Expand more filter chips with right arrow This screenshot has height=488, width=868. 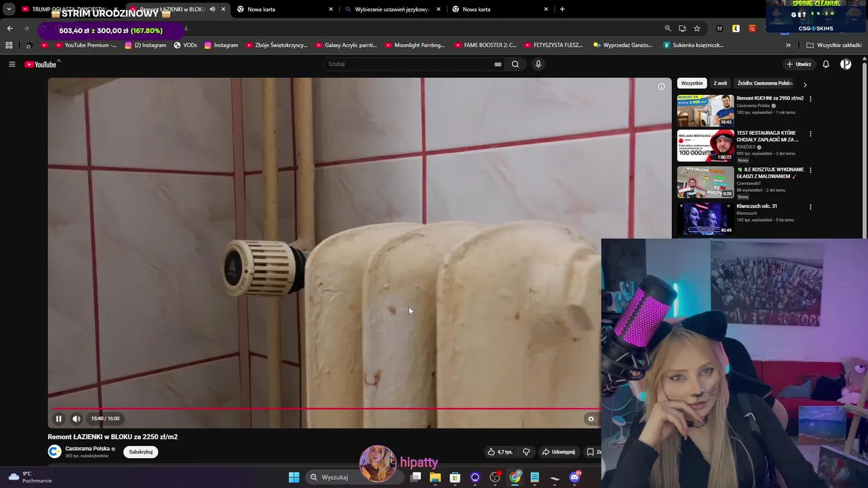coord(805,85)
